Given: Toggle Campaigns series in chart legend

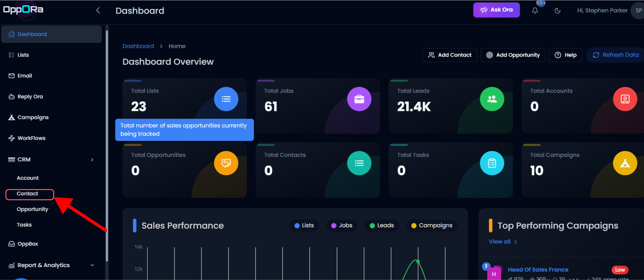Looking at the screenshot, I should 432,225.
